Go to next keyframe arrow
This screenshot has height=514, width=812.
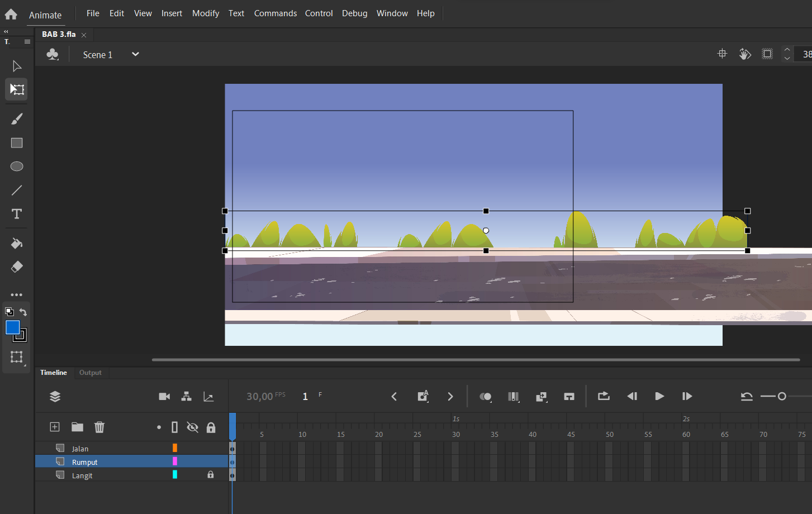click(450, 396)
